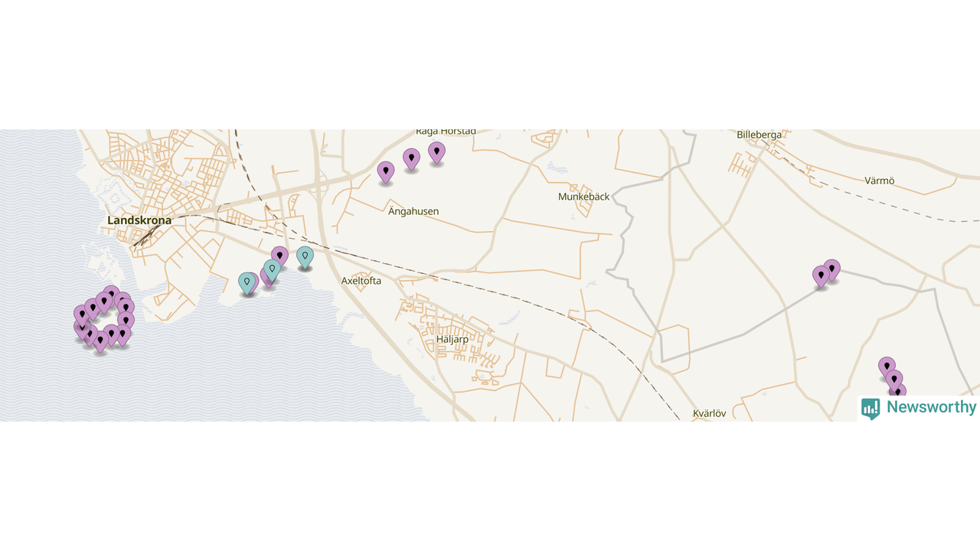Click the Axeltofta place label
This screenshot has width=980, height=551.
click(x=361, y=281)
